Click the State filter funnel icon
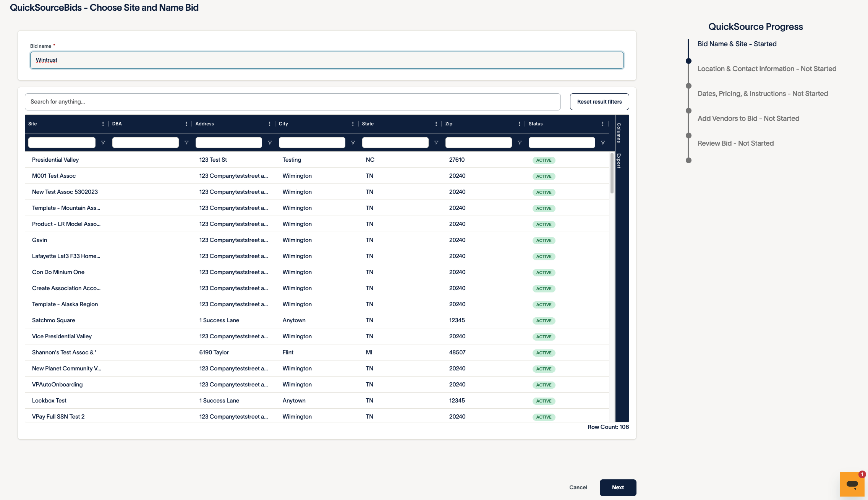868x500 pixels. coord(436,143)
